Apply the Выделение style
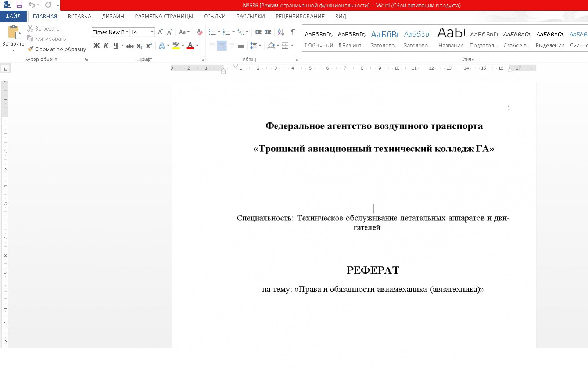The height and width of the screenshot is (373, 588). (x=550, y=39)
